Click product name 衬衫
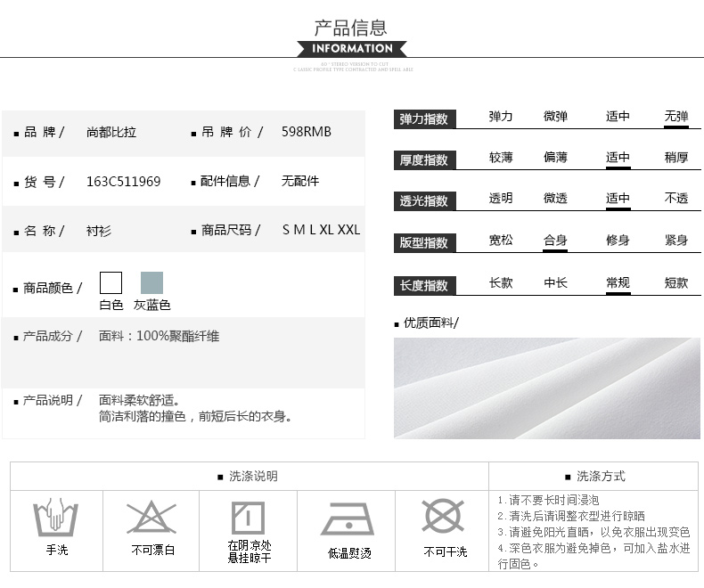Viewport: 704px width, 588px height. pyautogui.click(x=99, y=231)
